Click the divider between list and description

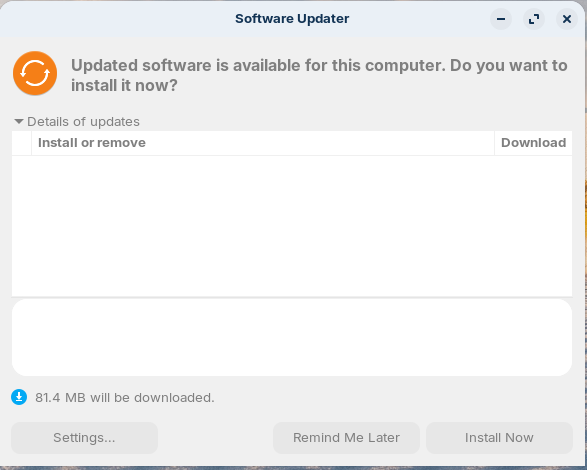[292, 297]
